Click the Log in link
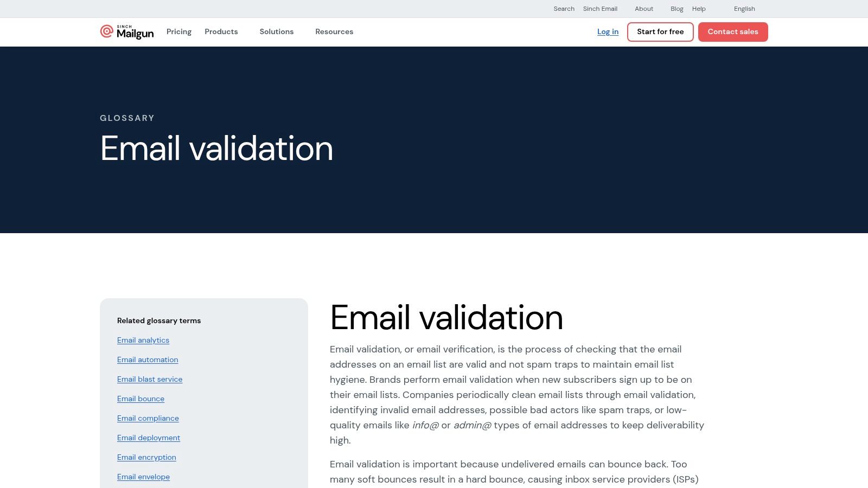 [x=608, y=32]
